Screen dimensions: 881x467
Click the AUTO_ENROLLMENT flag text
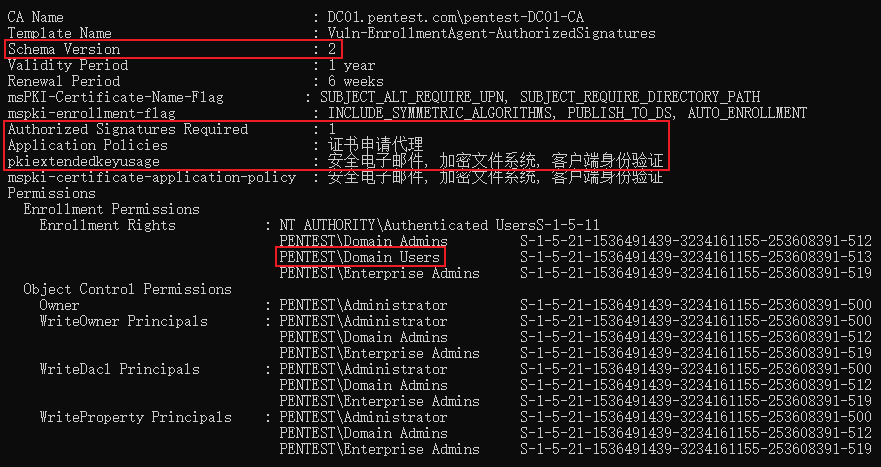click(747, 114)
